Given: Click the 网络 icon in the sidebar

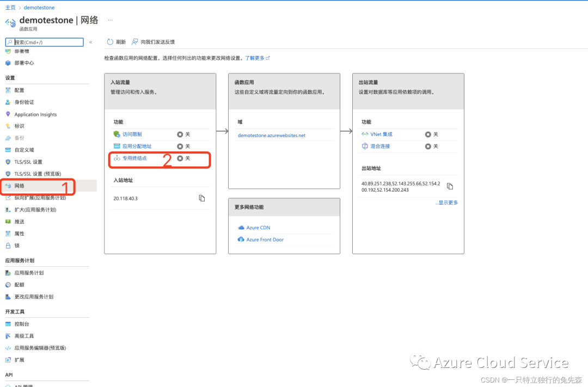Looking at the screenshot, I should [x=8, y=186].
